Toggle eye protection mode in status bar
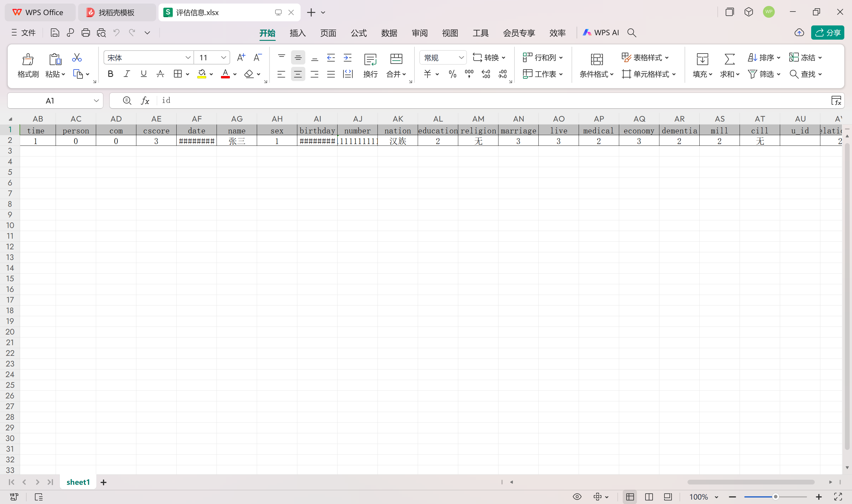The width and height of the screenshot is (852, 504). click(x=577, y=497)
